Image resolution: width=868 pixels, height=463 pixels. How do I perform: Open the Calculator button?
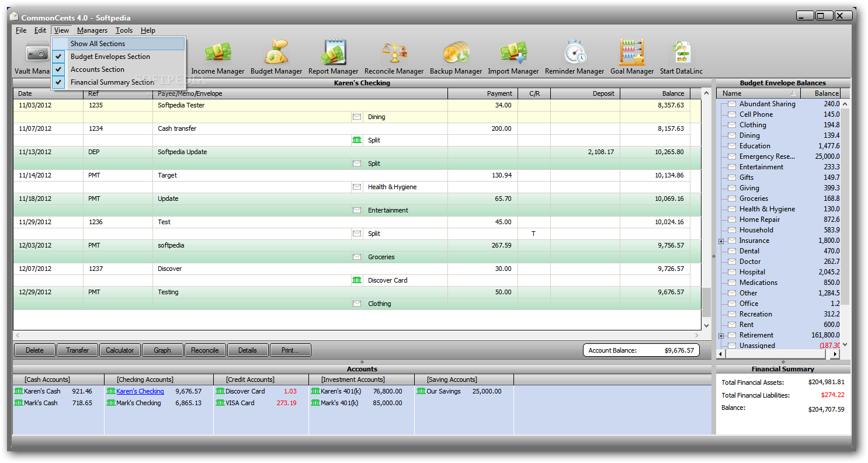click(120, 350)
